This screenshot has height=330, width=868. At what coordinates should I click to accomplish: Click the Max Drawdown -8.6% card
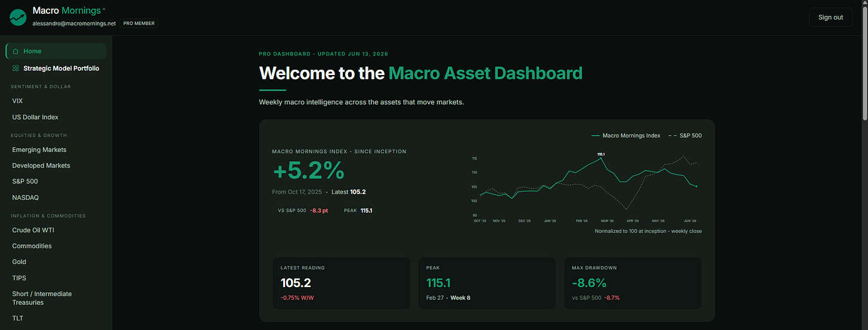633,283
